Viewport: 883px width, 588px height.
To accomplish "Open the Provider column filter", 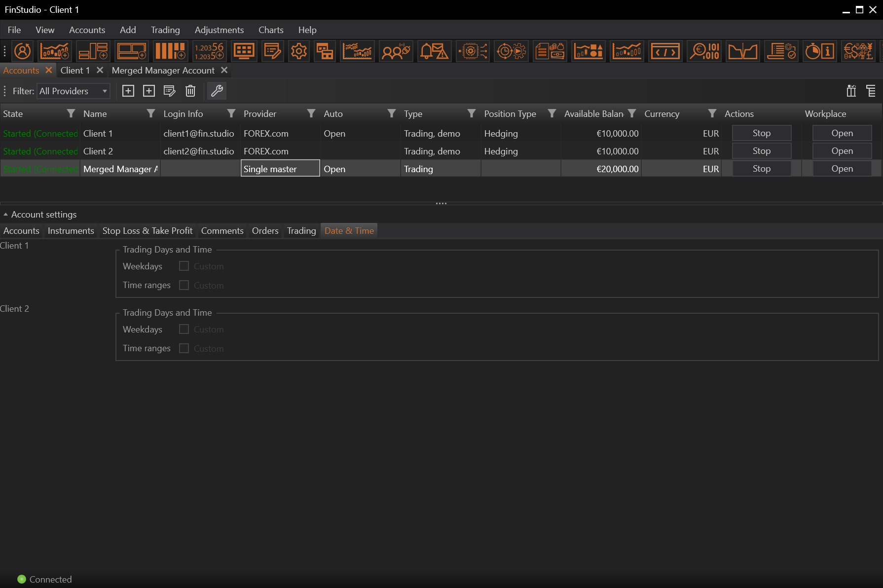I will point(311,114).
